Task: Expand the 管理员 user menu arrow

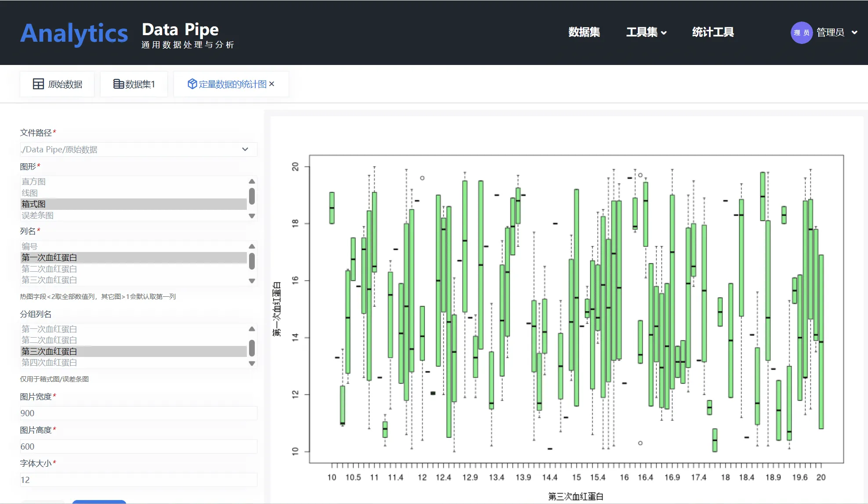Action: 854,32
